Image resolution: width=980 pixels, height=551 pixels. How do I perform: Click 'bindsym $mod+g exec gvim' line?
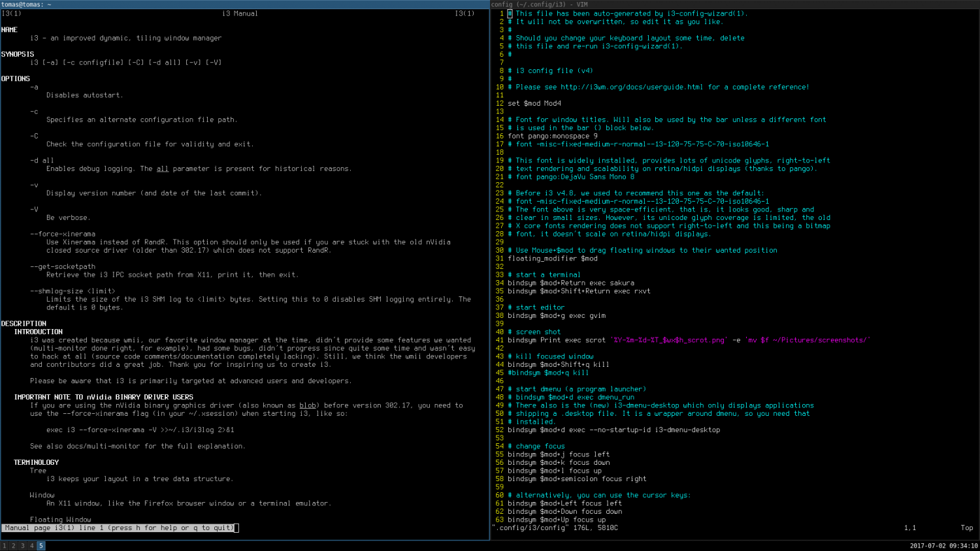pos(557,315)
